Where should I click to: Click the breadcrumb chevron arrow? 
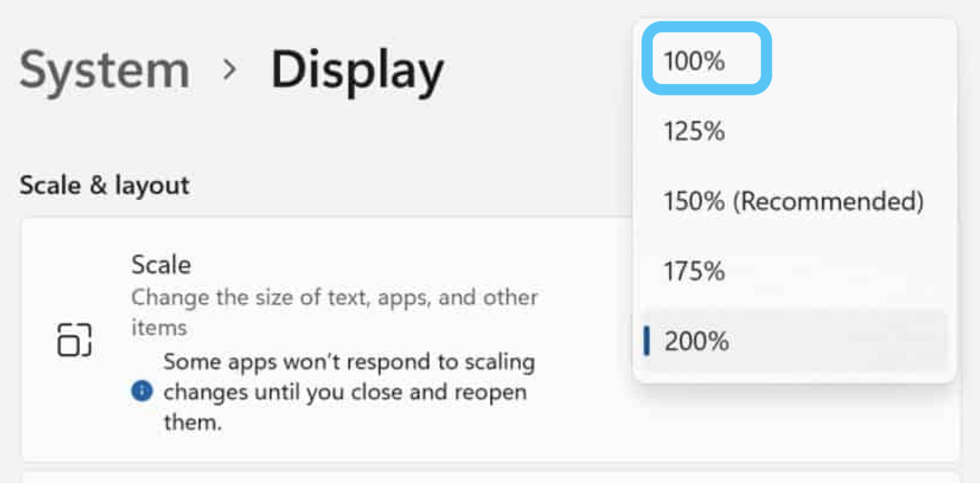pyautogui.click(x=231, y=70)
